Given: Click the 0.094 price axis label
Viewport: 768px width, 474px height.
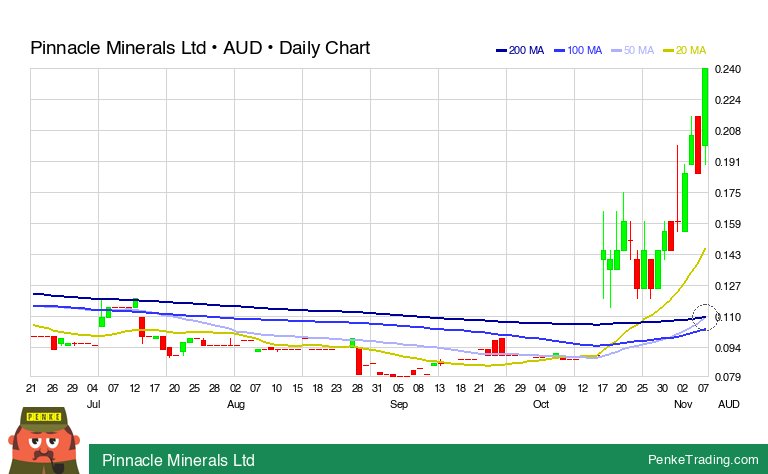Looking at the screenshot, I should (x=728, y=348).
